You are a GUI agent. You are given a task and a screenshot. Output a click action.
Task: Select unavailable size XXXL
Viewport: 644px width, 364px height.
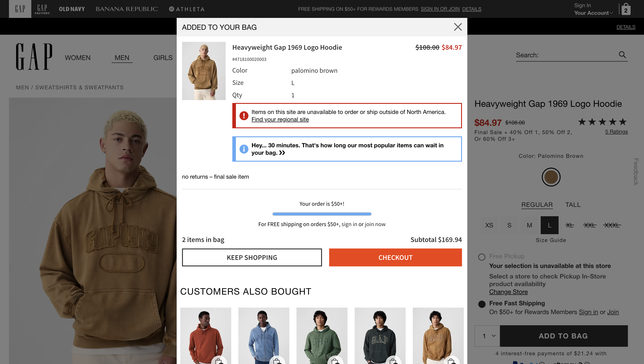tap(612, 225)
